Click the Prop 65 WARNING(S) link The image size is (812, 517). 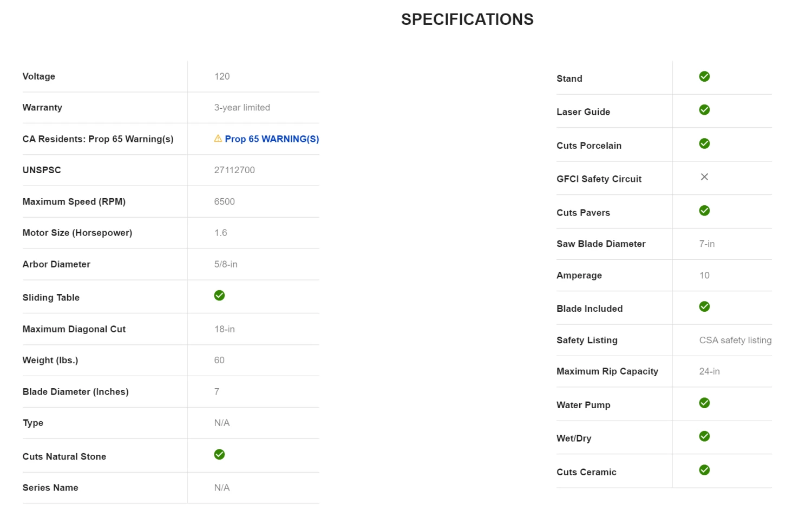pos(272,139)
